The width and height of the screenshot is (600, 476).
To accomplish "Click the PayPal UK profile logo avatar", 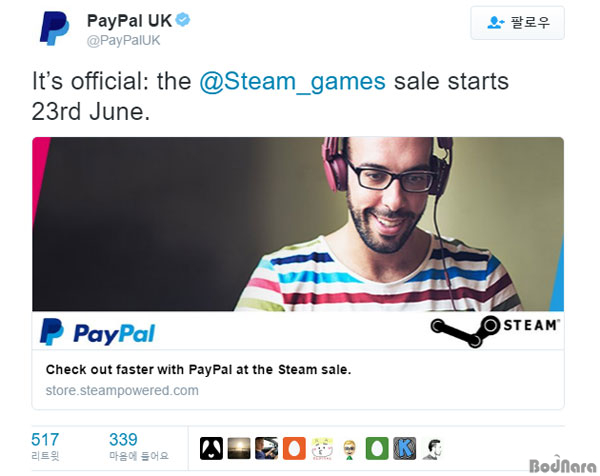I will [55, 29].
